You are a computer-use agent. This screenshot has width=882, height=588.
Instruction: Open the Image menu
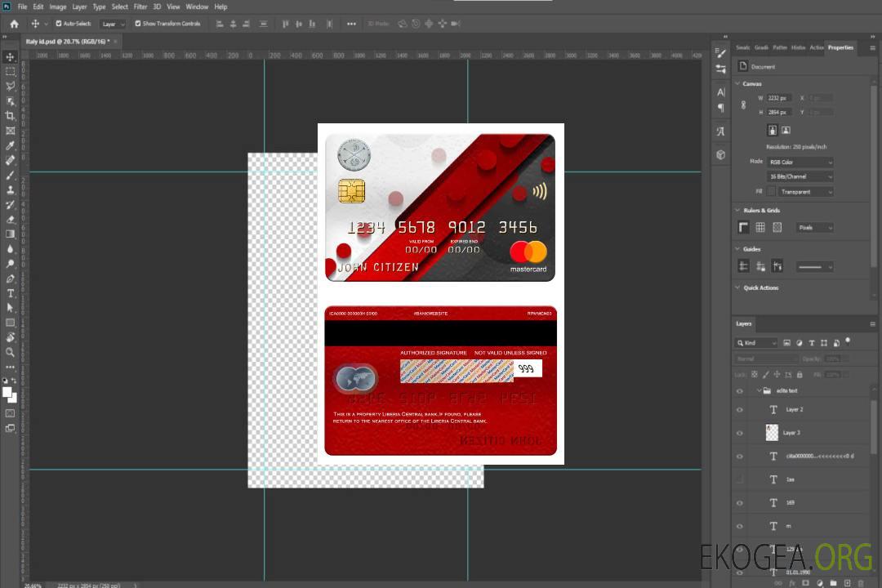57,7
